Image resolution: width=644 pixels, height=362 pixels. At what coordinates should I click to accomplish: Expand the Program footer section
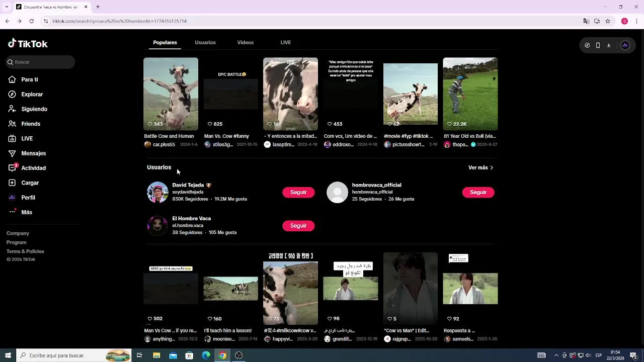pyautogui.click(x=16, y=242)
